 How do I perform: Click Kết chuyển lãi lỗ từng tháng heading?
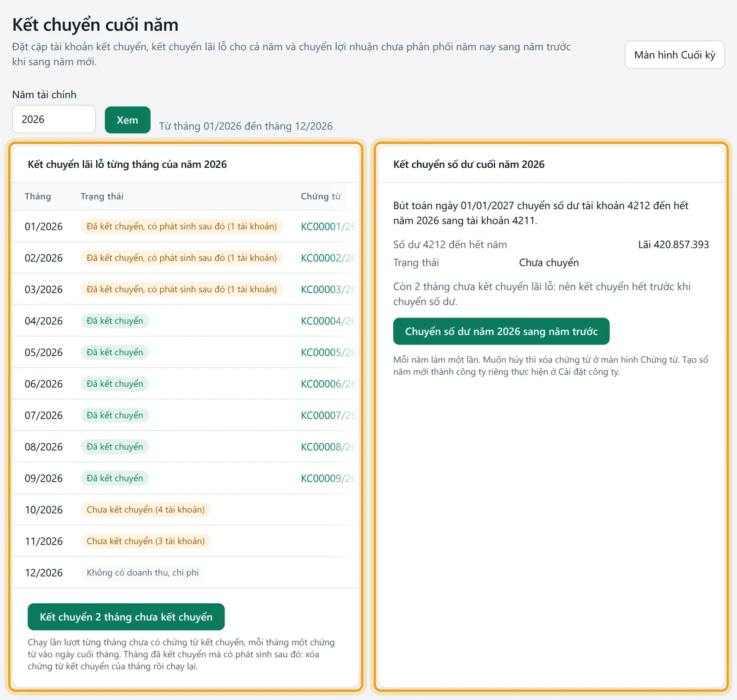[127, 165]
